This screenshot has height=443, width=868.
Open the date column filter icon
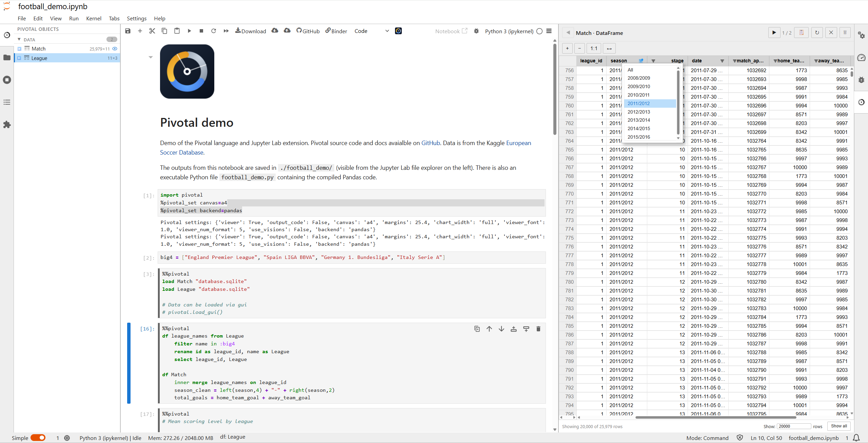[722, 61]
